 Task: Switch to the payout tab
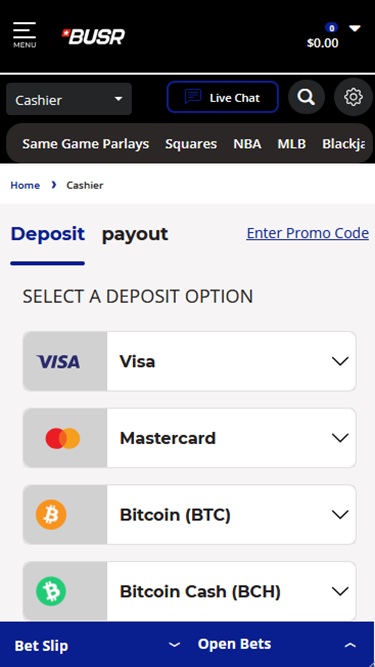[135, 234]
